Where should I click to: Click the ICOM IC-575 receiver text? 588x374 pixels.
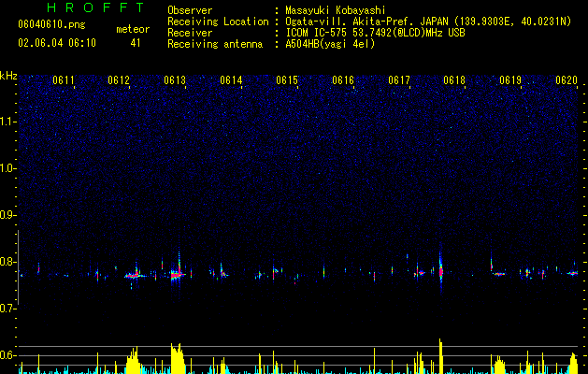pos(375,33)
